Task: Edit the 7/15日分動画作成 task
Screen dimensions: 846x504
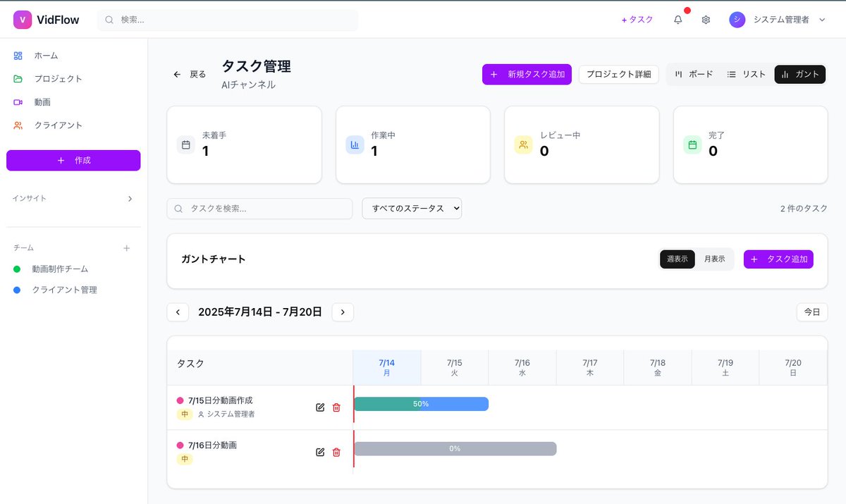Action: pos(320,407)
